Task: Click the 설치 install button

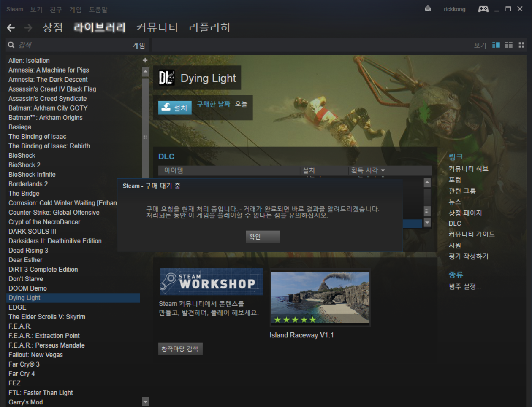Action: pyautogui.click(x=175, y=108)
